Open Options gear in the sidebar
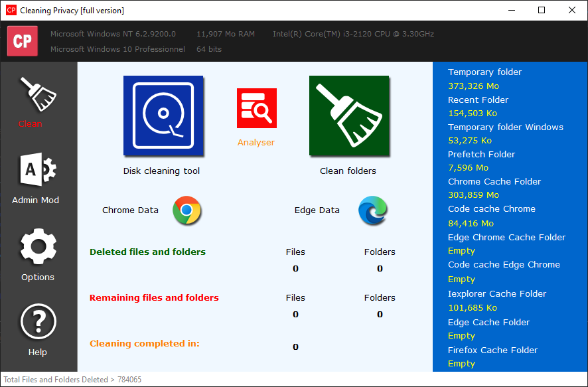Screen dimensions: 588x387 [38, 247]
